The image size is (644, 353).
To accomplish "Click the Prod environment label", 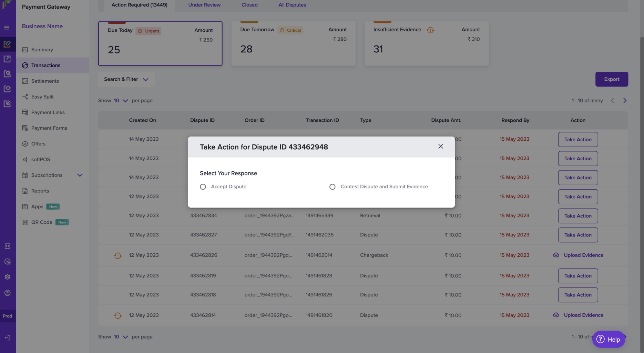I will pos(8,316).
